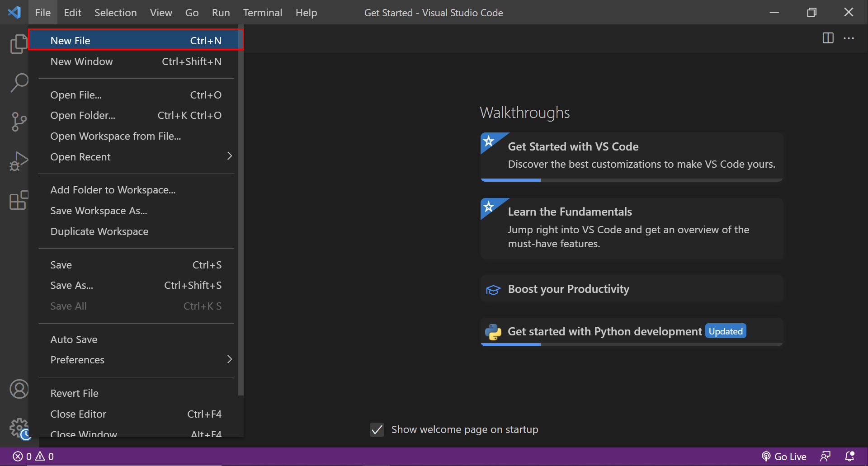Select Save As... menu entry
Screen dimensions: 868x466
click(x=136, y=285)
